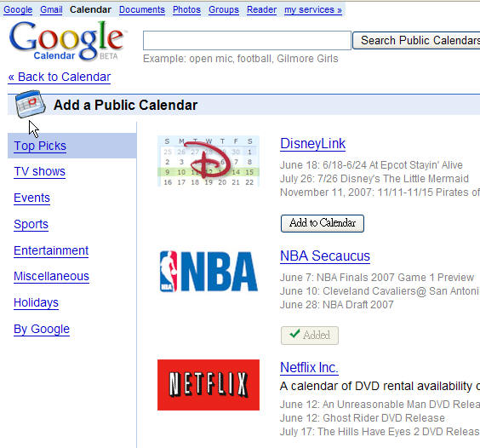Select the Entertainment category

(51, 250)
